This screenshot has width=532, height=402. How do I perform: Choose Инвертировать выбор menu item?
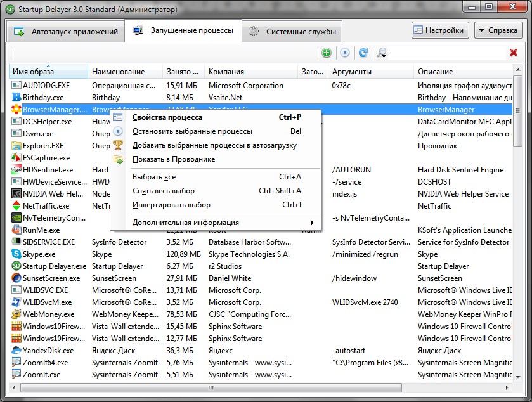pyautogui.click(x=216, y=205)
